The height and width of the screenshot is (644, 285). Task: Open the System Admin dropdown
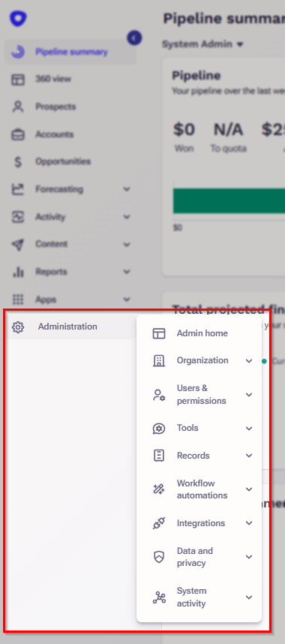pos(202,44)
